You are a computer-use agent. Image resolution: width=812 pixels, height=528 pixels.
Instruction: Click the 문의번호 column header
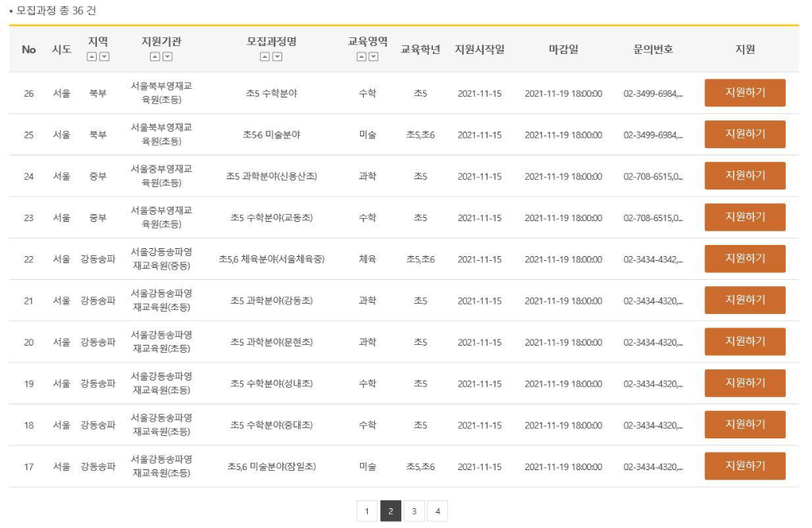[653, 49]
